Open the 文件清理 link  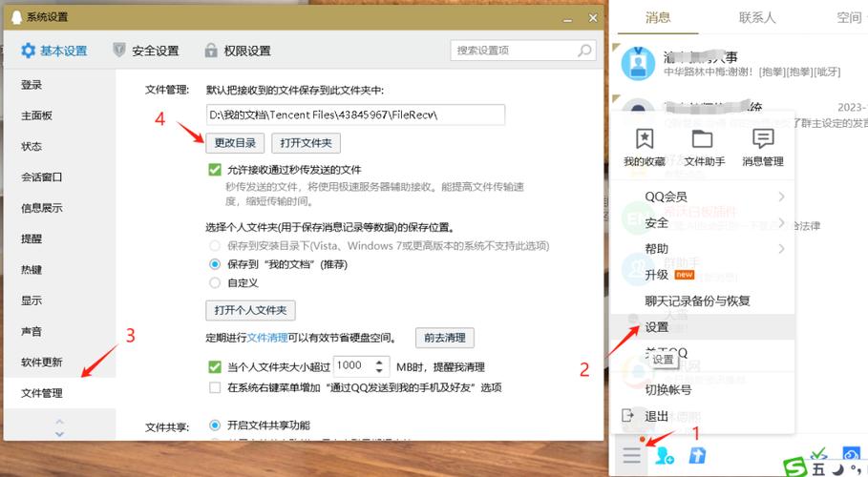click(x=267, y=338)
